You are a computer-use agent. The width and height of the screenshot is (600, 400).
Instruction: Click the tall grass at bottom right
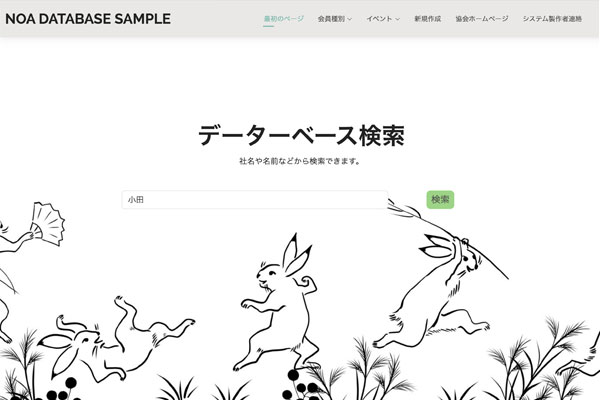pos(536,360)
